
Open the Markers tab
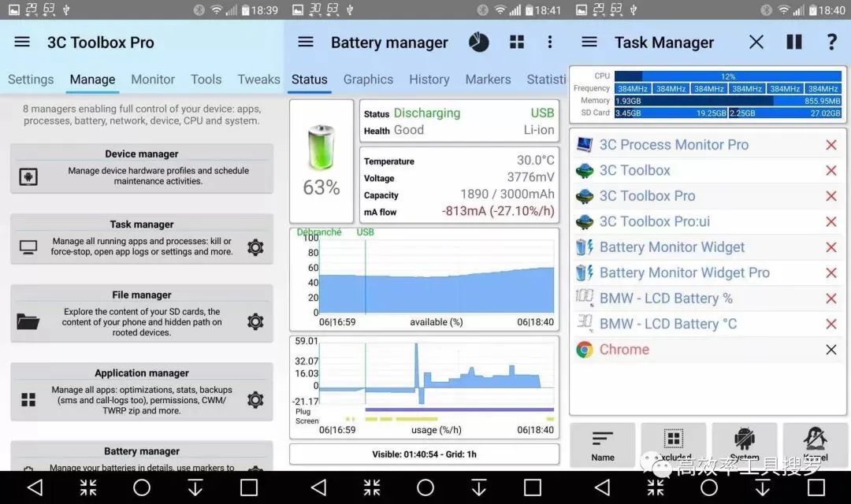[488, 80]
